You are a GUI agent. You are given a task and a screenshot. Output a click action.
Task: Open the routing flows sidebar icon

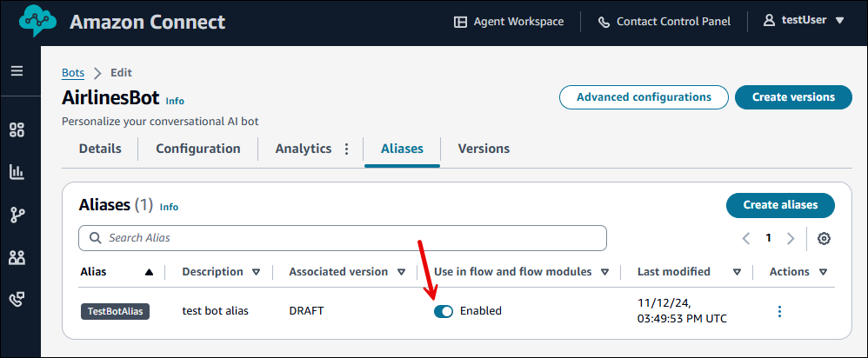click(x=17, y=215)
